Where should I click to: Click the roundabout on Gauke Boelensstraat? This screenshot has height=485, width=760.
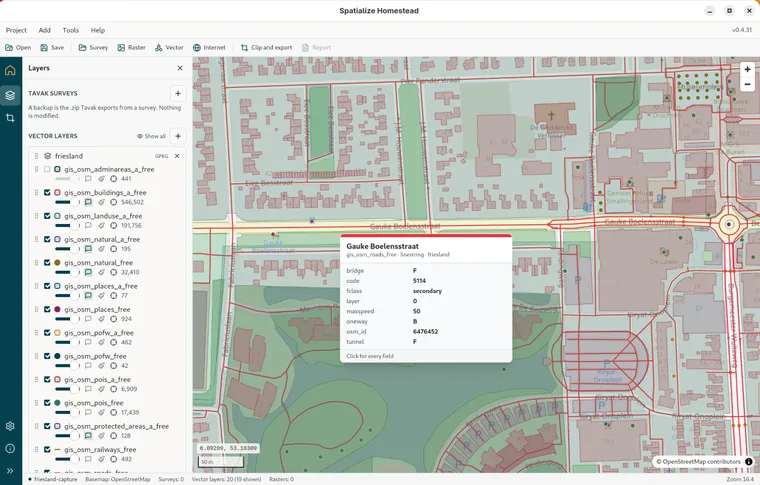coord(728,224)
